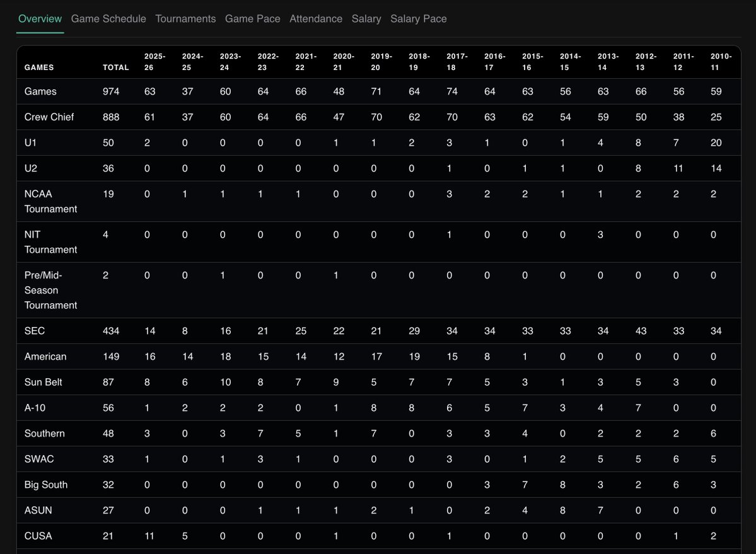This screenshot has width=756, height=554.
Task: Open the Overview tab
Action: point(40,19)
